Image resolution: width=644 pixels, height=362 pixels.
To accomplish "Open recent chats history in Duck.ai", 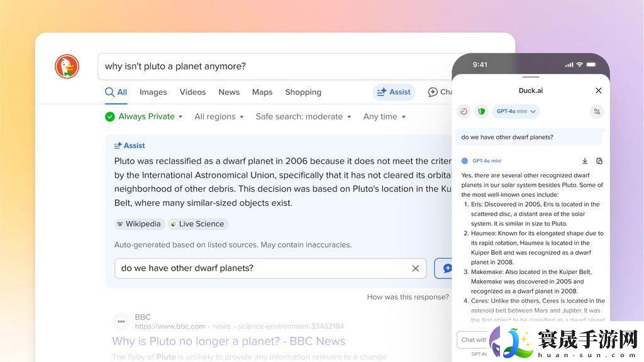I will point(464,111).
